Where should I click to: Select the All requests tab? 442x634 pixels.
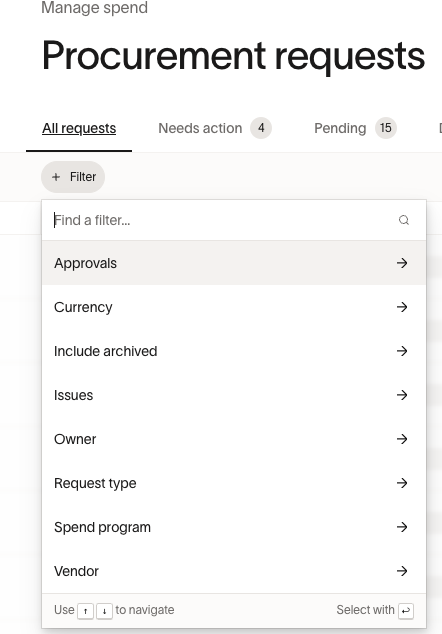click(x=79, y=128)
